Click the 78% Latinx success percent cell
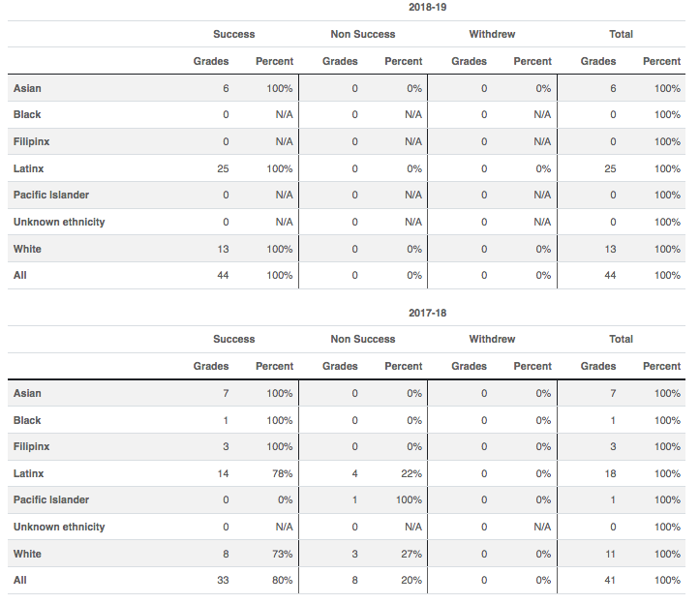This screenshot has height=604, width=700. 282,473
